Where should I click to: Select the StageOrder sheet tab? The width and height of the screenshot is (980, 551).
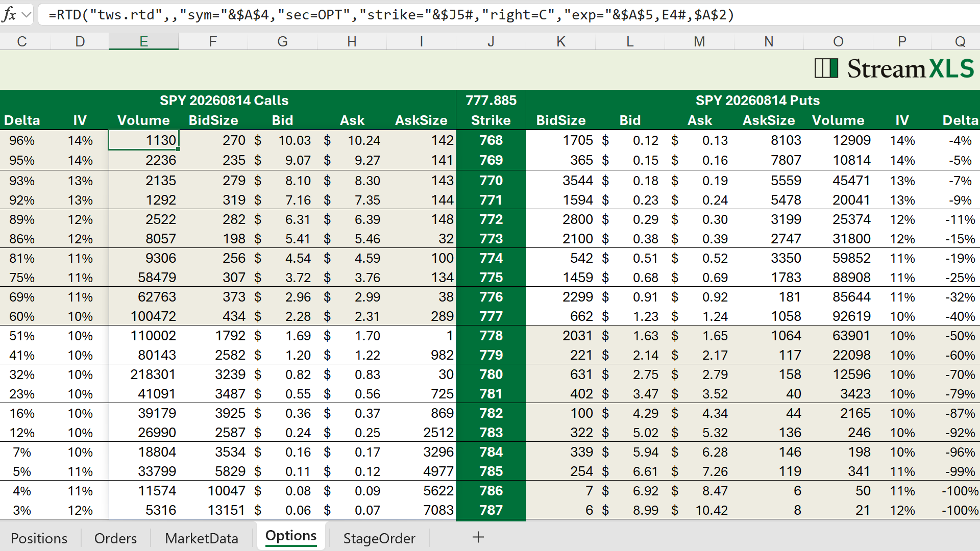(379, 538)
